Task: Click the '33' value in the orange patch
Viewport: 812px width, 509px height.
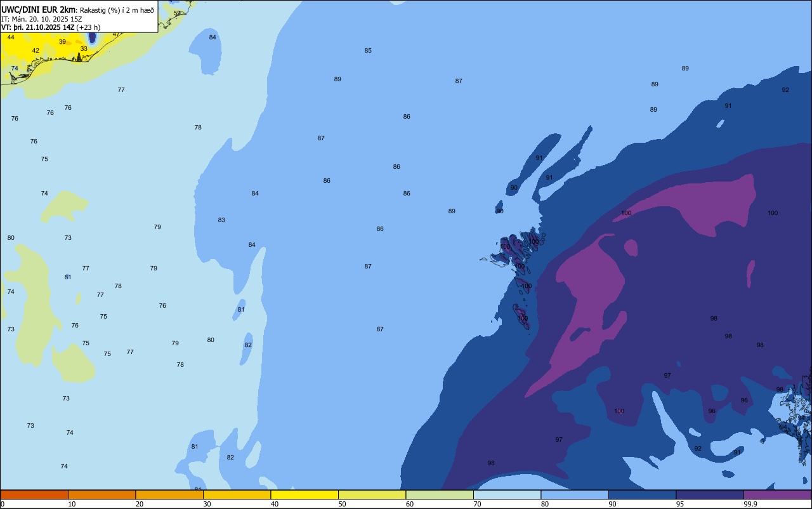Action: tap(84, 49)
